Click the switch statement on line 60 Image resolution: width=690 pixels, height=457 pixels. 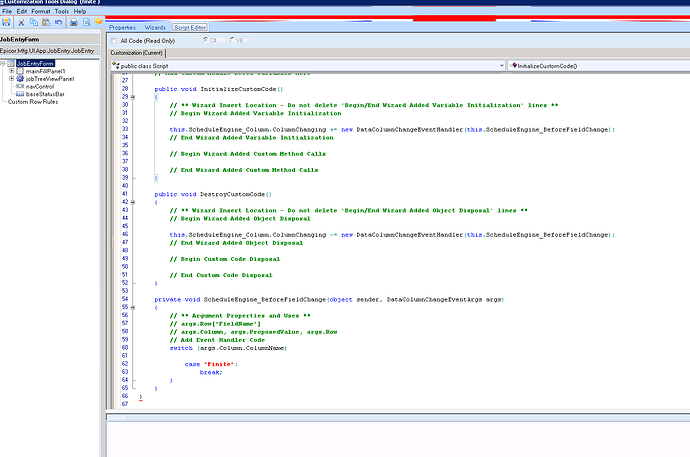tap(228, 348)
